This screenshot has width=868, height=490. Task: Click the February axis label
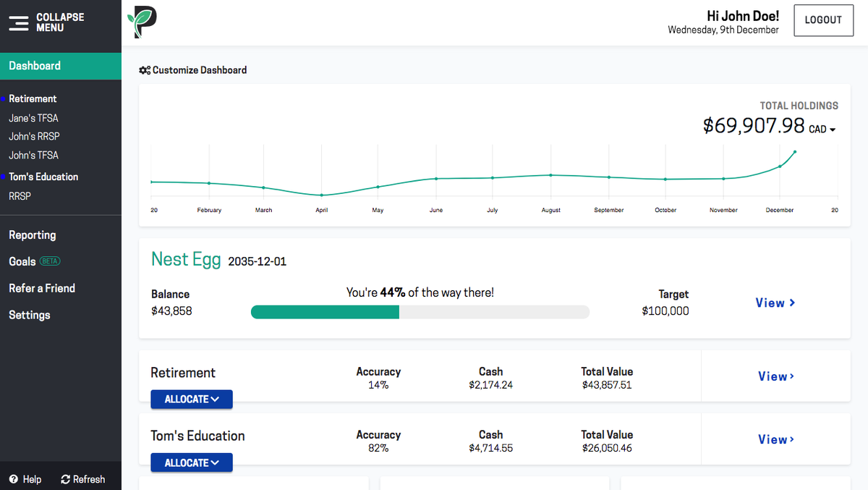209,210
